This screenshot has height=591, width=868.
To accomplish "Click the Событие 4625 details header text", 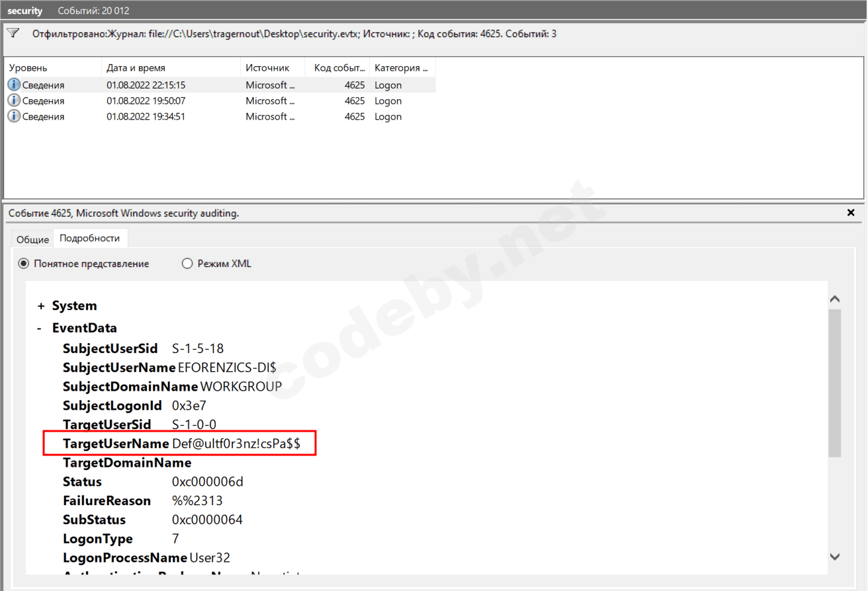I will (124, 213).
